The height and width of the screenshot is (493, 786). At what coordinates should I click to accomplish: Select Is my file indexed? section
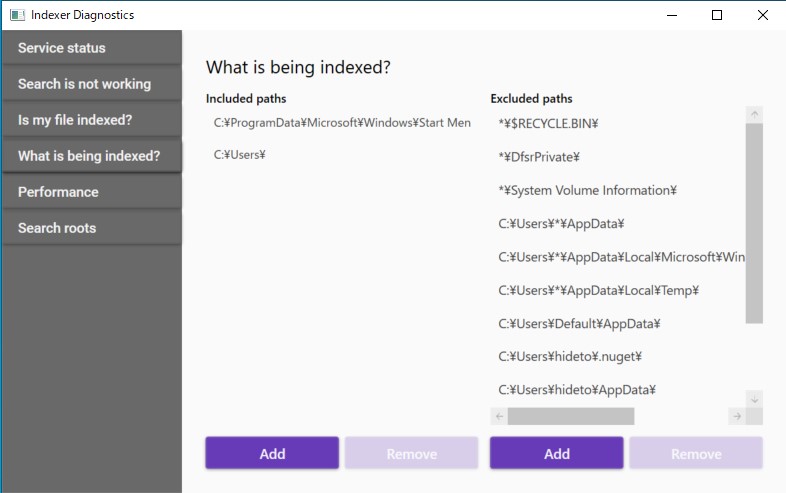click(x=91, y=120)
